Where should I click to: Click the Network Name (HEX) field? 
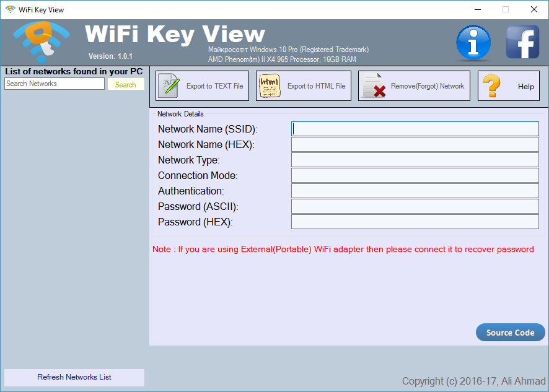[x=415, y=144]
